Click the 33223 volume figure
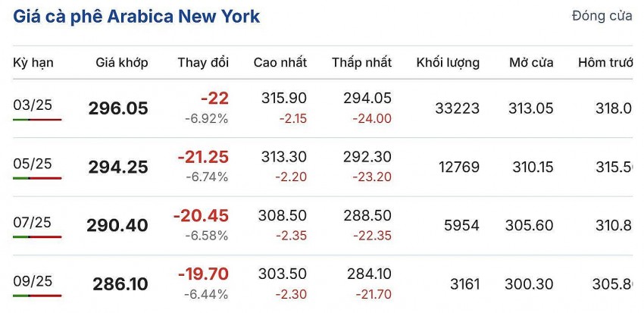This screenshot has height=313, width=644. pos(457,108)
